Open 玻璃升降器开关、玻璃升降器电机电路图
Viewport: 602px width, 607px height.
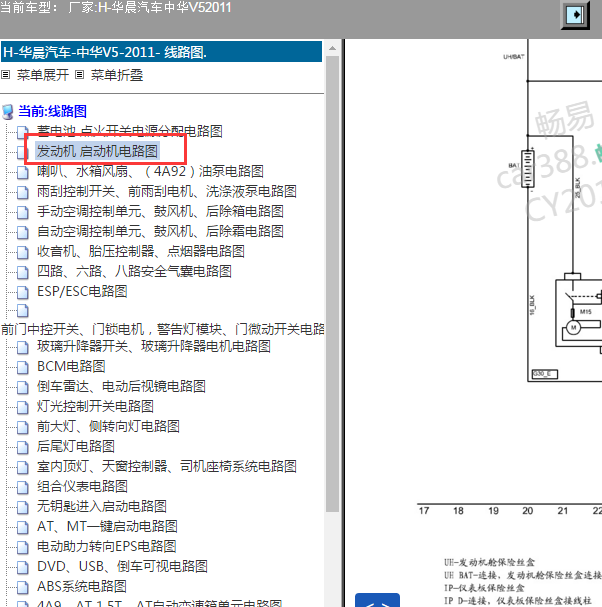point(154,346)
